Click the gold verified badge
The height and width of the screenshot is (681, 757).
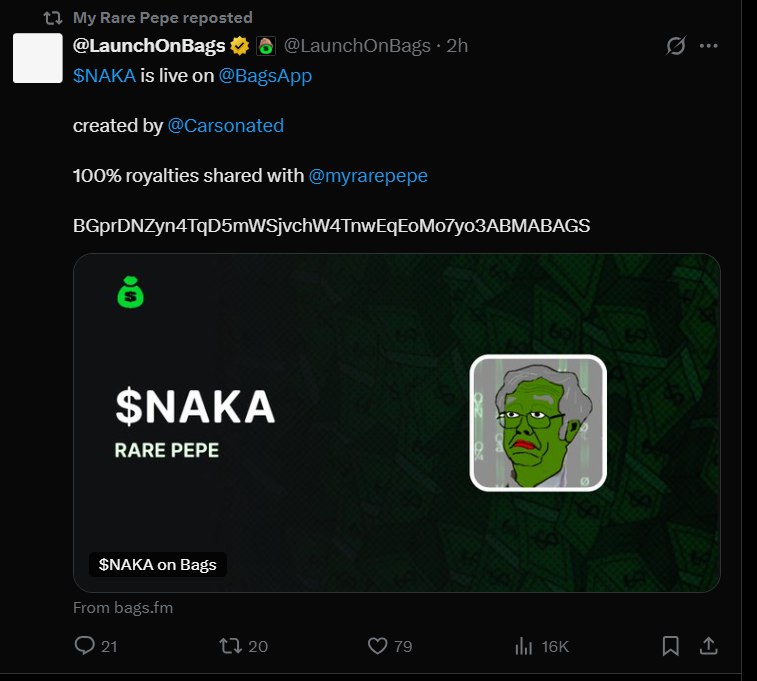tap(240, 46)
